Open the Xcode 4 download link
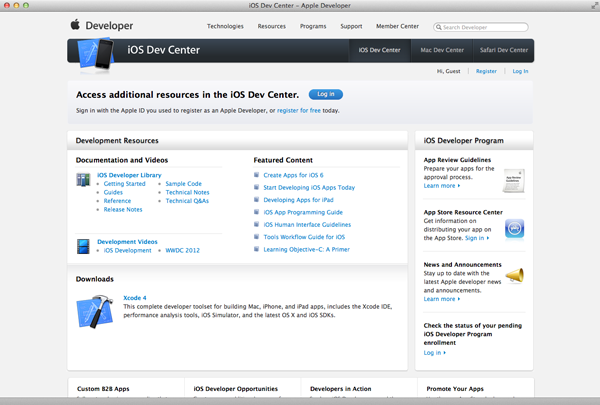 [x=135, y=298]
